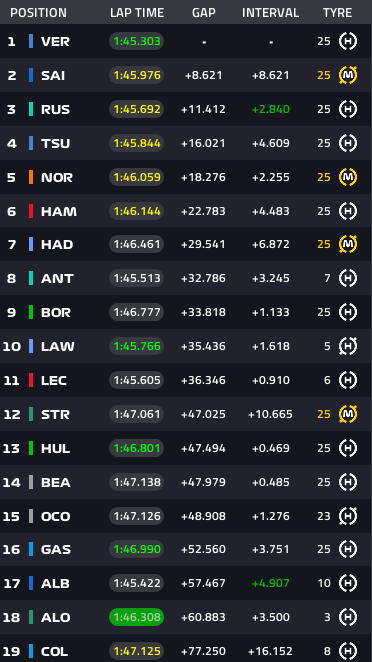372x662 pixels.
Task: Click Lawson's hard tyre icon
Action: coord(348,346)
